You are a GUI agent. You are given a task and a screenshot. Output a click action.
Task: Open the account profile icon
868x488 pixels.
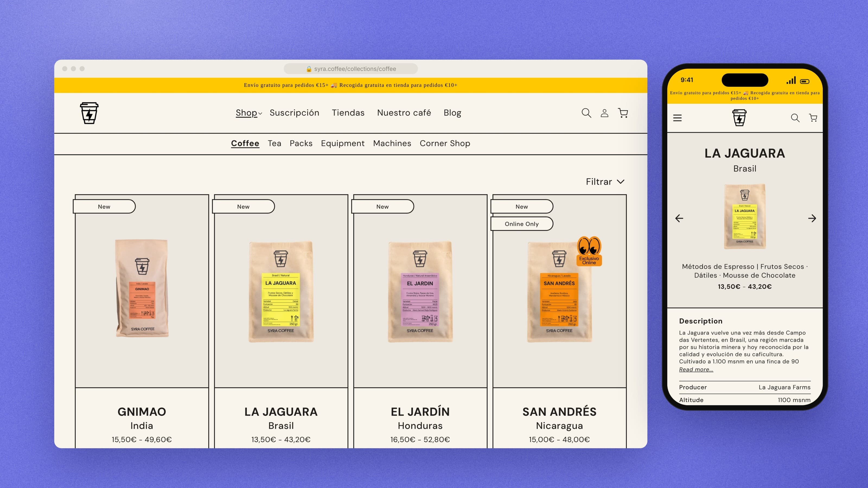click(605, 113)
